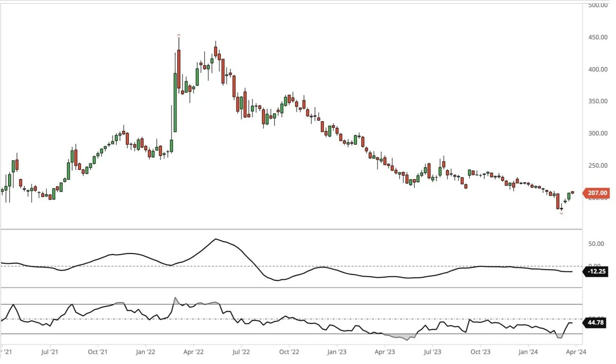This screenshot has width=616, height=364.
Task: Select the Apr '24 date label
Action: 575,352
